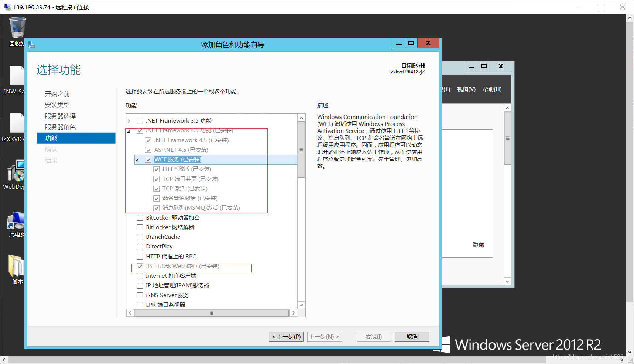The height and width of the screenshot is (364, 634).
Task: Select the 功能 wizard step
Action: 76,138
